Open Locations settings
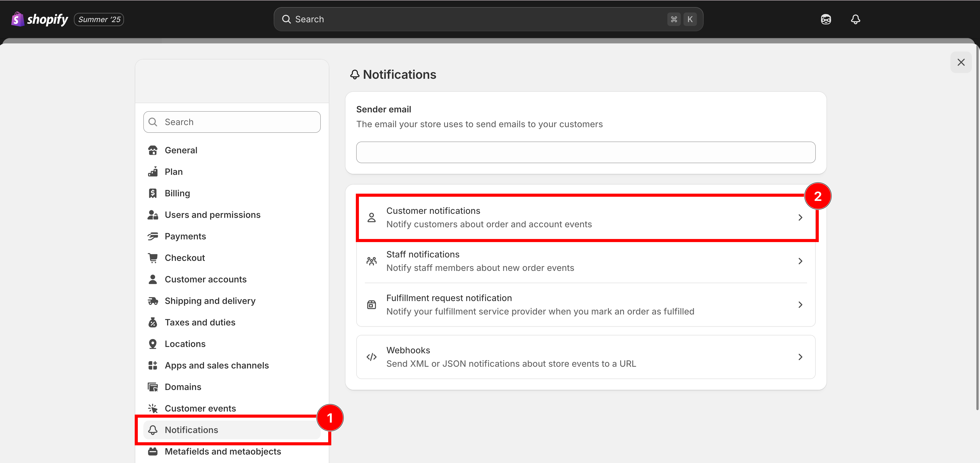 pyautogui.click(x=232, y=344)
